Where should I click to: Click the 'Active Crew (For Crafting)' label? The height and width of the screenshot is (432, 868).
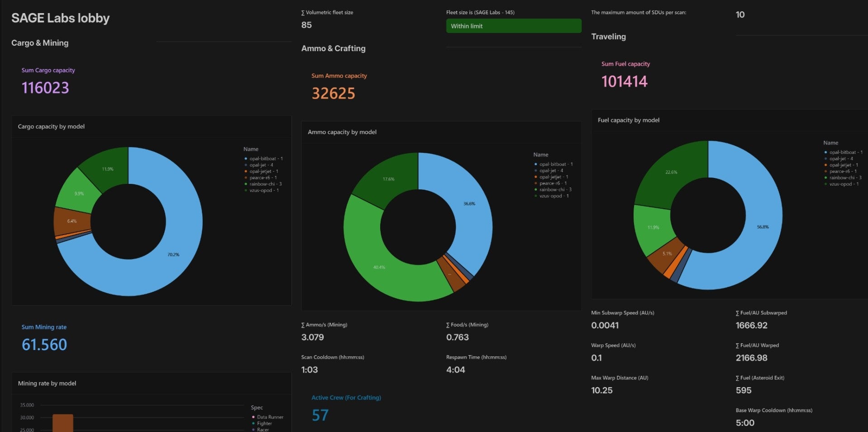click(346, 398)
